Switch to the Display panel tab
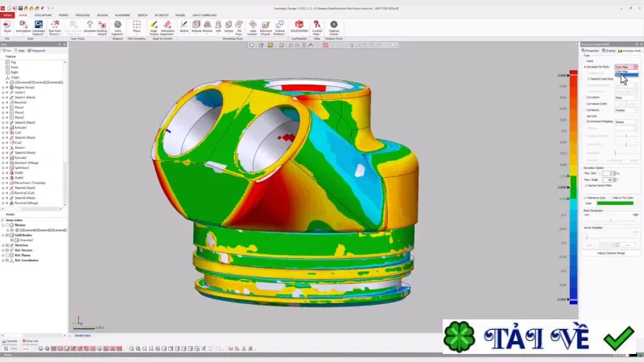This screenshot has height=362, width=644. coord(609,51)
